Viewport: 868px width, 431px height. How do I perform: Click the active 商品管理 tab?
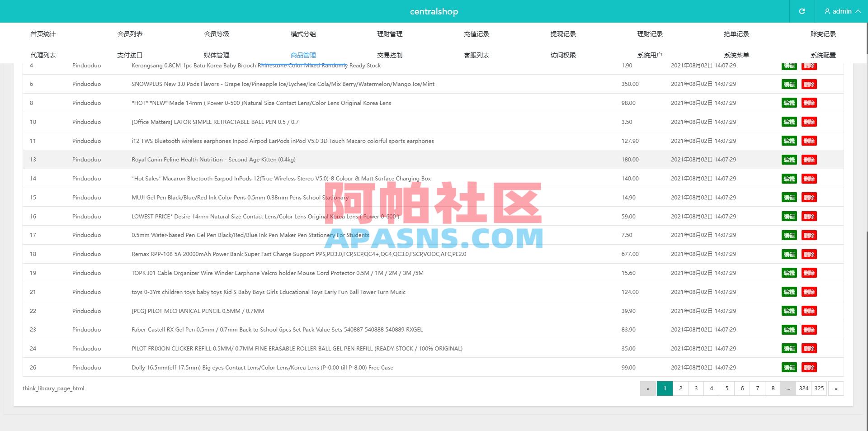[x=302, y=55]
